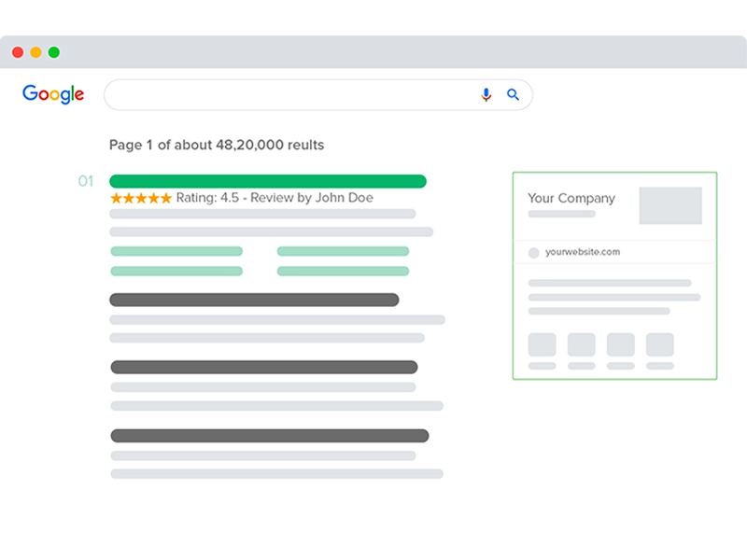Click the yourwebsite.com favicon circle
747x560 pixels.
(x=532, y=252)
